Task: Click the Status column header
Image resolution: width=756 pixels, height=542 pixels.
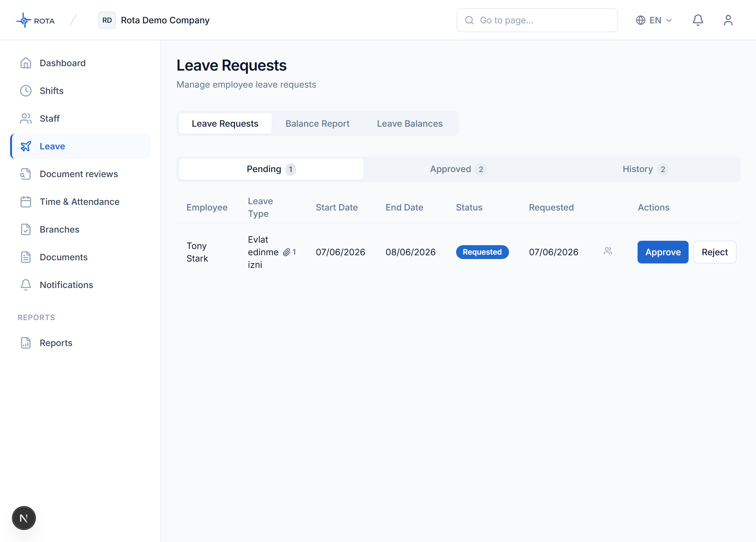Action: pyautogui.click(x=469, y=207)
